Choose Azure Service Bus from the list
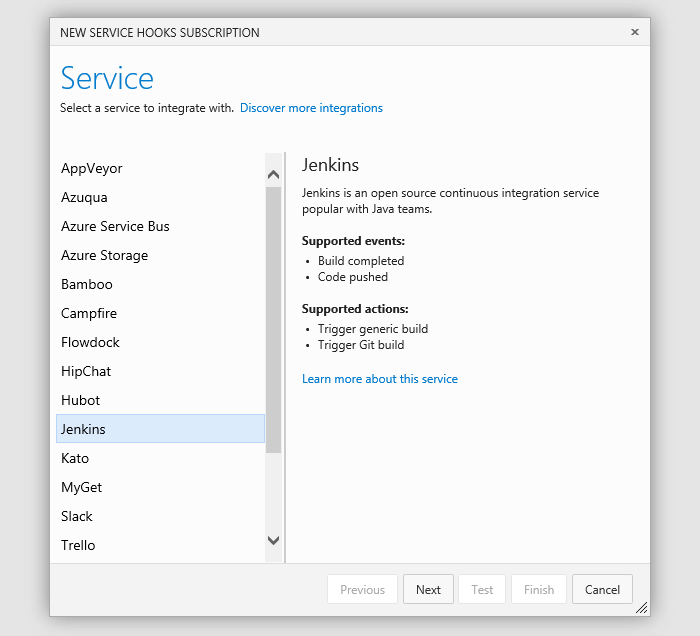 tap(160, 226)
